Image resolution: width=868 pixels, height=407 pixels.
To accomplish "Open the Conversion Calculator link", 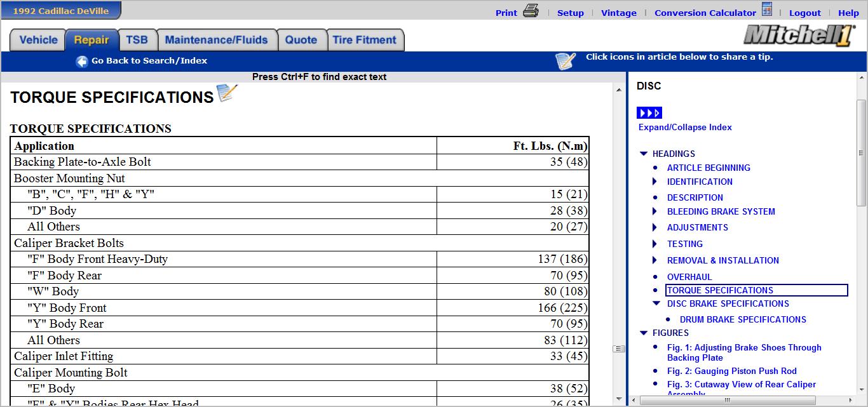I will tap(705, 13).
